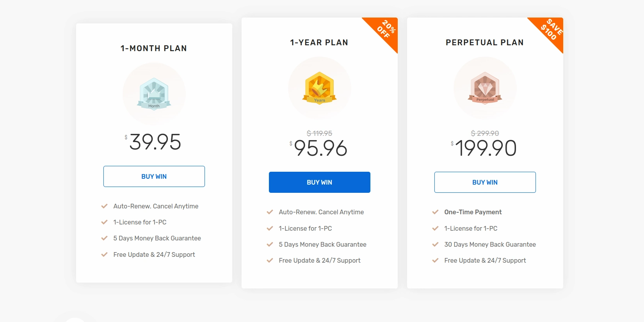644x322 pixels.
Task: Click the 199.90 perpetual price
Action: click(x=486, y=148)
